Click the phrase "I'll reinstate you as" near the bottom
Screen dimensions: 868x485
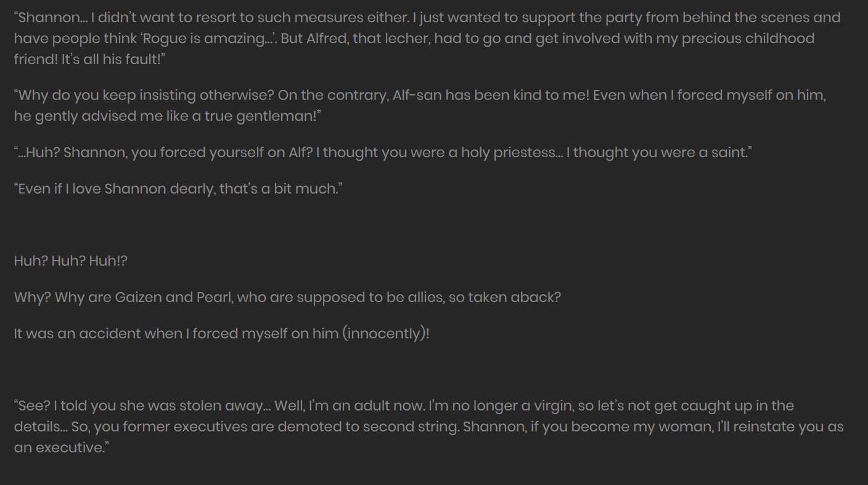pos(780,426)
